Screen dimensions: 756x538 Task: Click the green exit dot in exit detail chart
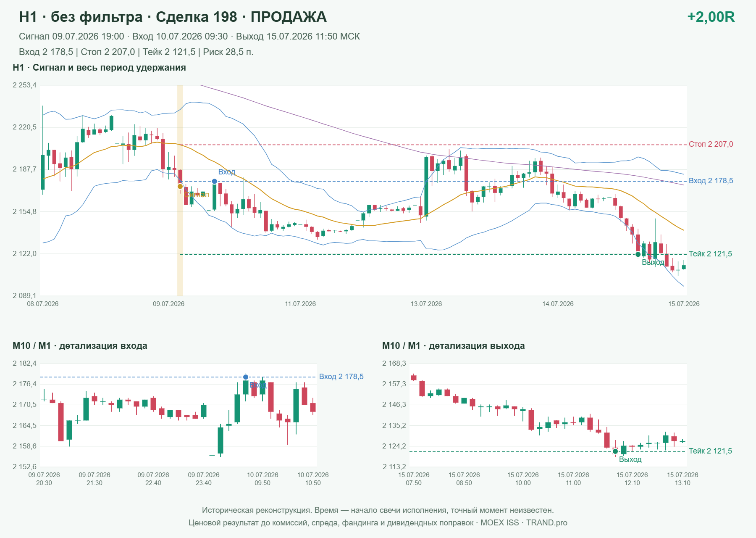click(x=615, y=451)
